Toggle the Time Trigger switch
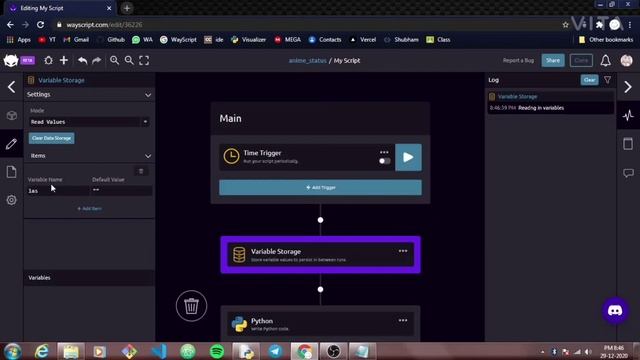The image size is (640, 360). 384,161
